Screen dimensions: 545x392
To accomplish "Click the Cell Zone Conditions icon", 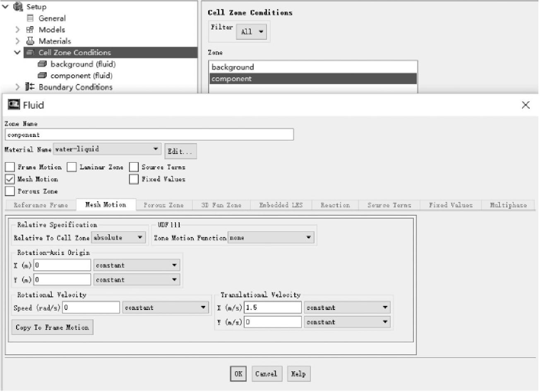I will point(30,53).
